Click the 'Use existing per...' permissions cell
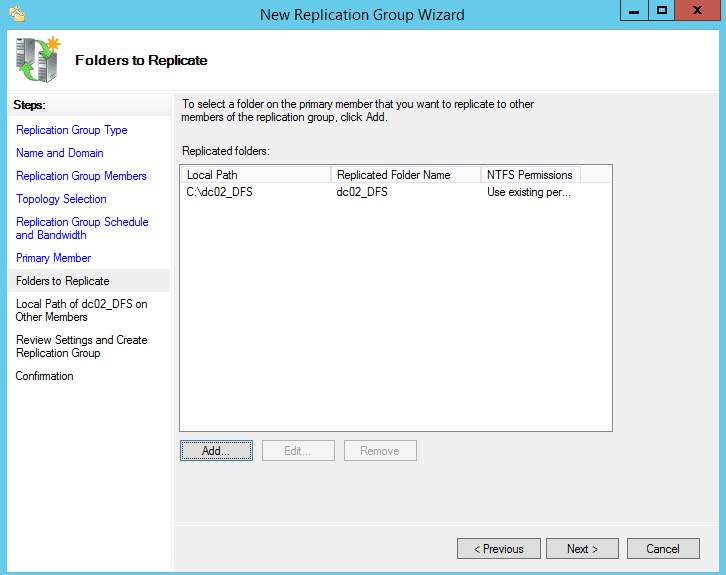 pyautogui.click(x=529, y=192)
